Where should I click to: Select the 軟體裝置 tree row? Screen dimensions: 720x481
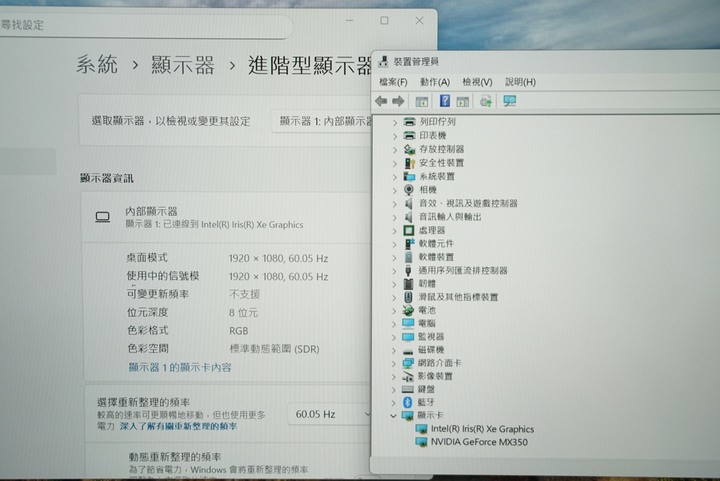(436, 257)
